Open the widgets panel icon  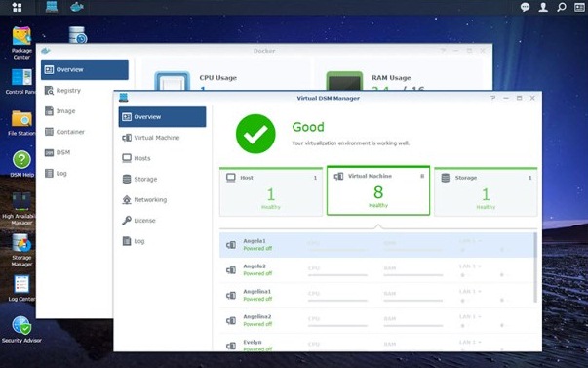pyautogui.click(x=579, y=7)
